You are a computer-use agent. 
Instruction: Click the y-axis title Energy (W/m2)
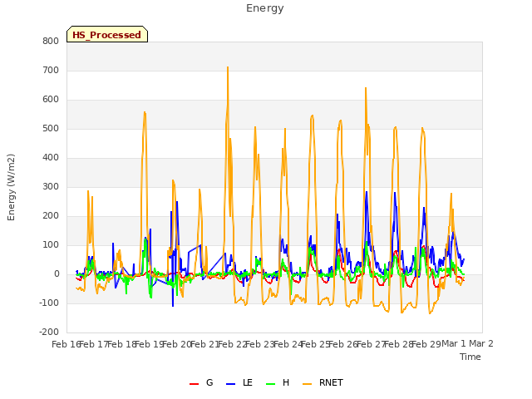pos(11,187)
